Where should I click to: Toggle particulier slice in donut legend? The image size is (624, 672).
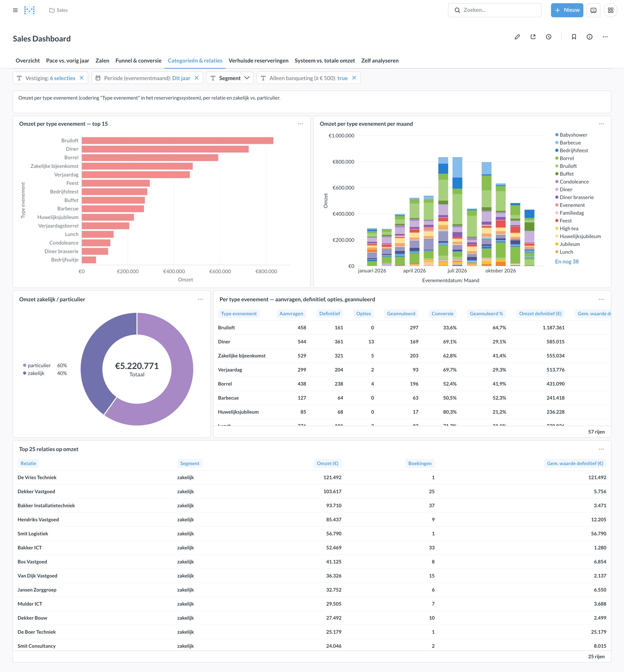click(37, 366)
